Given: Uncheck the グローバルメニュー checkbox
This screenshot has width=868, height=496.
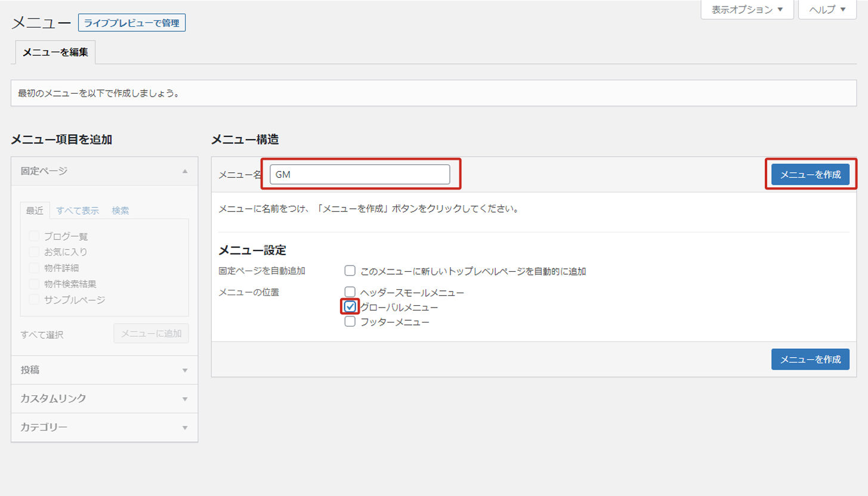Looking at the screenshot, I should [x=350, y=307].
